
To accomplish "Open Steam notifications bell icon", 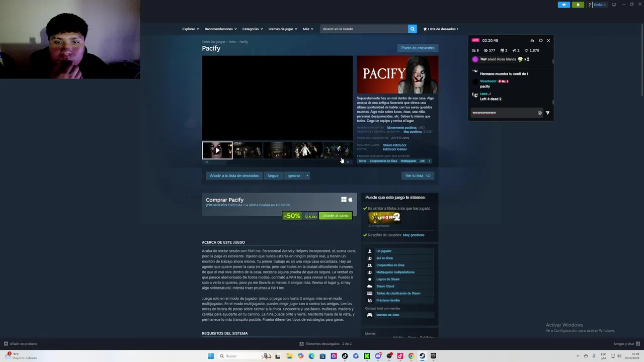I will (x=578, y=5).
